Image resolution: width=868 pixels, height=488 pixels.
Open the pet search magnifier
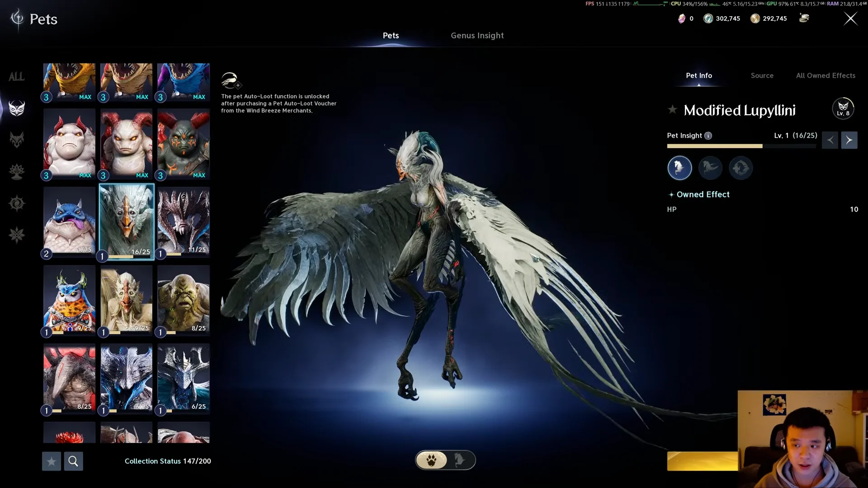click(73, 461)
